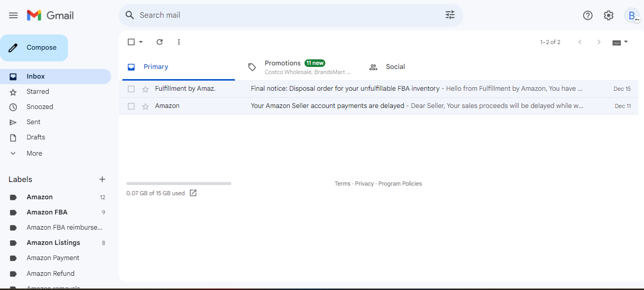Click the storage usage progress bar
The width and height of the screenshot is (644, 290).
pyautogui.click(x=179, y=184)
